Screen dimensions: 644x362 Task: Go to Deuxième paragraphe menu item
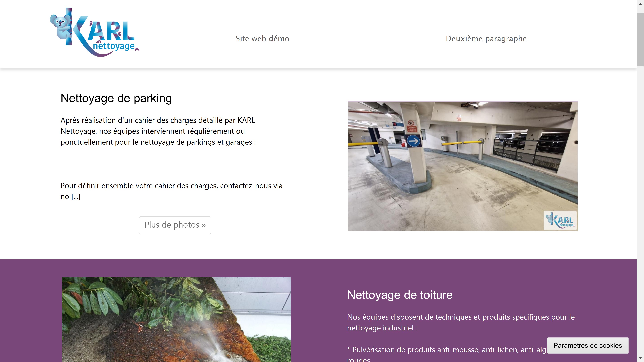click(x=486, y=39)
